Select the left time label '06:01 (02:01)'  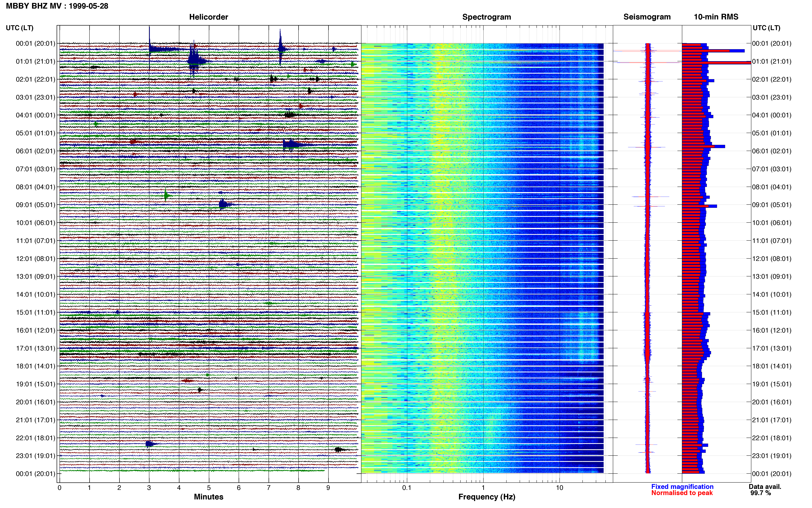point(35,151)
